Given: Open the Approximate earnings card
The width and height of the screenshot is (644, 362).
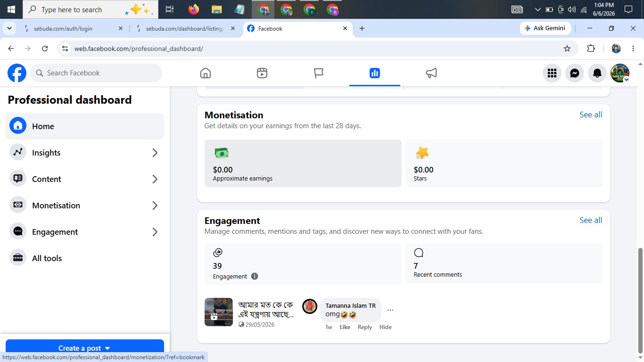Looking at the screenshot, I should point(303,163).
